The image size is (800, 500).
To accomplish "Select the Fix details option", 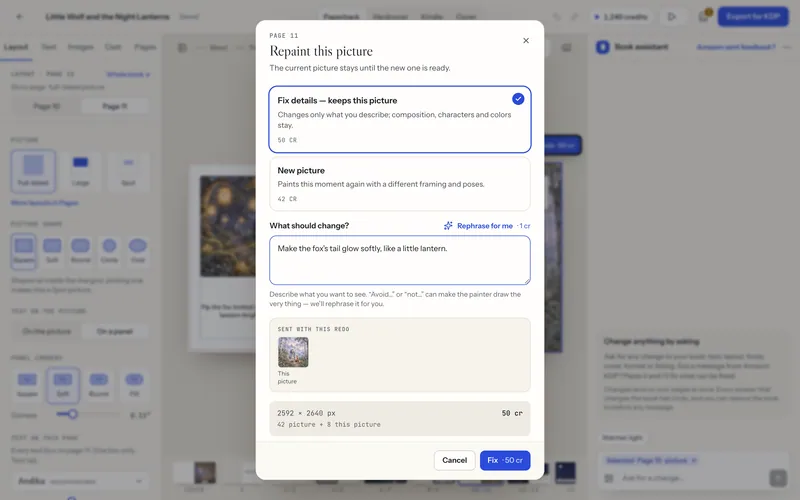I will click(399, 119).
